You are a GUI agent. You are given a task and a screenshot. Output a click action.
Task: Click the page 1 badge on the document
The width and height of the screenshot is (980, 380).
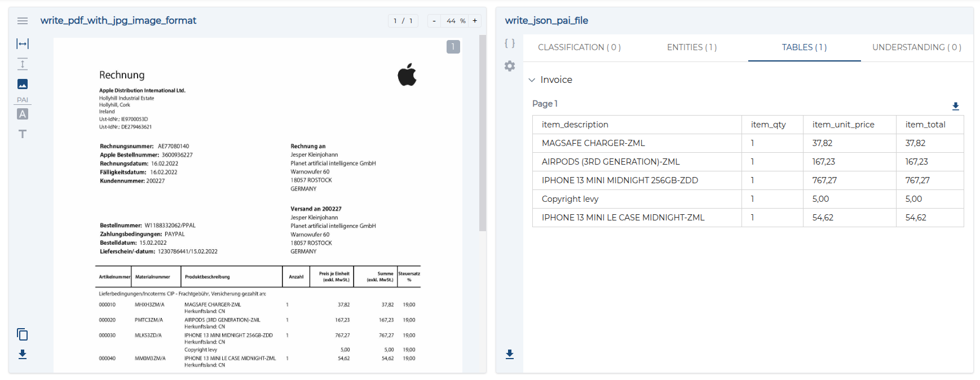[x=453, y=47]
